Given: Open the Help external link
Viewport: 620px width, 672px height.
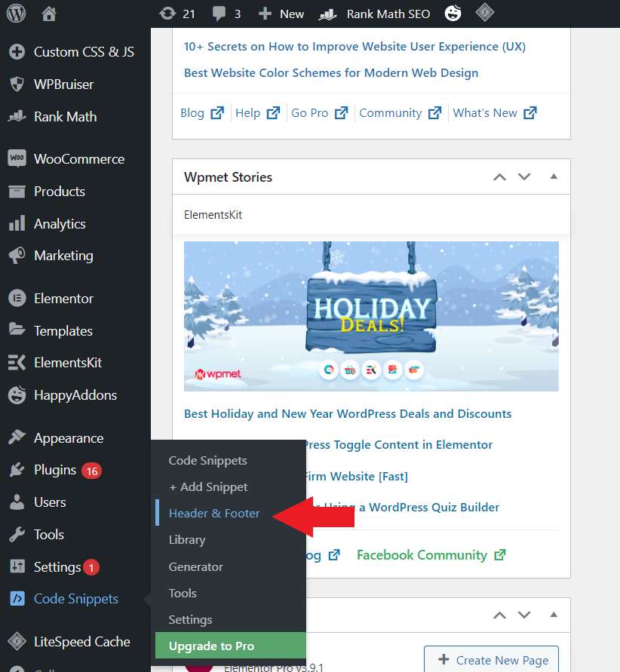Looking at the screenshot, I should click(257, 113).
